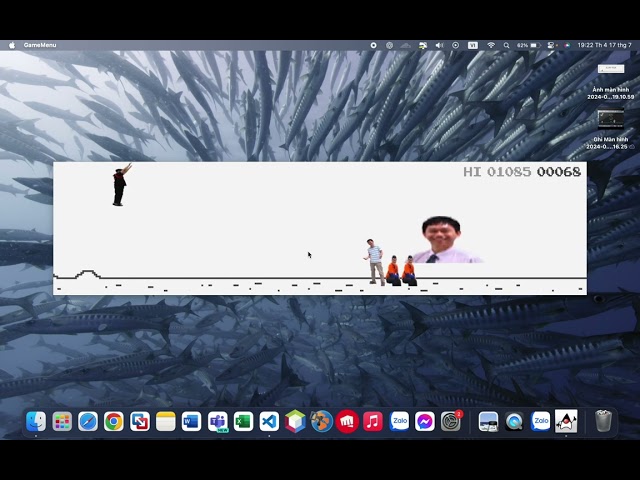Open the VI input source menu
Screen dimensions: 640x480
coord(473,45)
